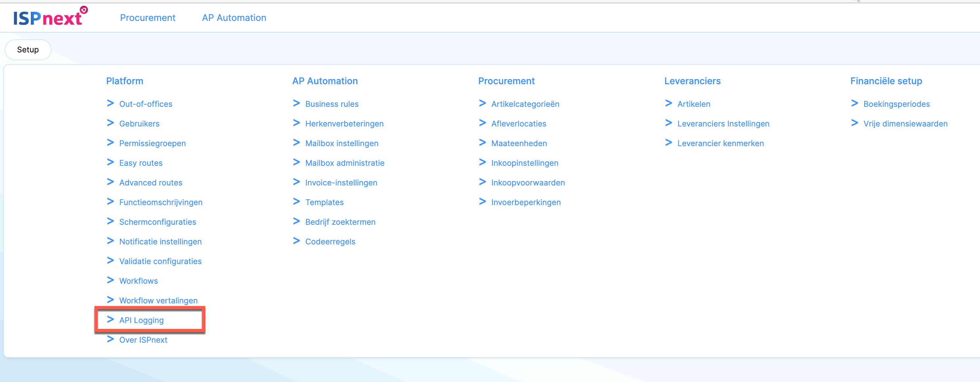Click the chevron before Artikelen
This screenshot has width=980, height=382.
click(x=668, y=104)
